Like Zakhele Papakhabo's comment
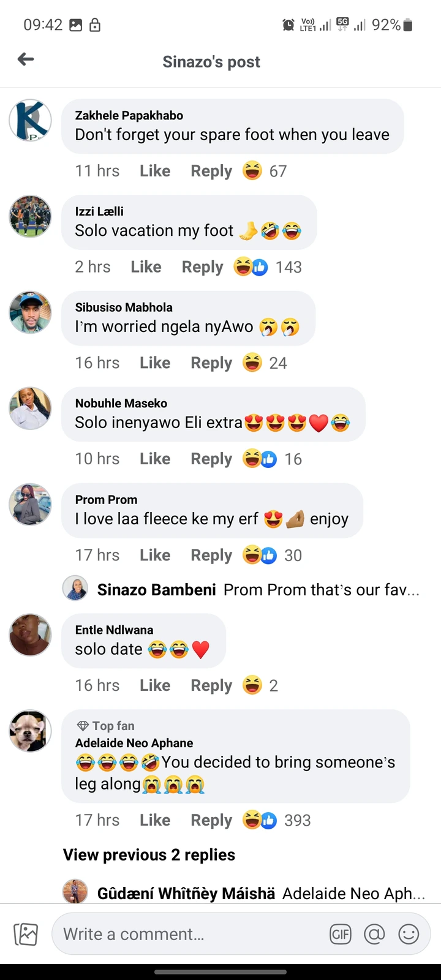441x980 pixels. pyautogui.click(x=155, y=171)
